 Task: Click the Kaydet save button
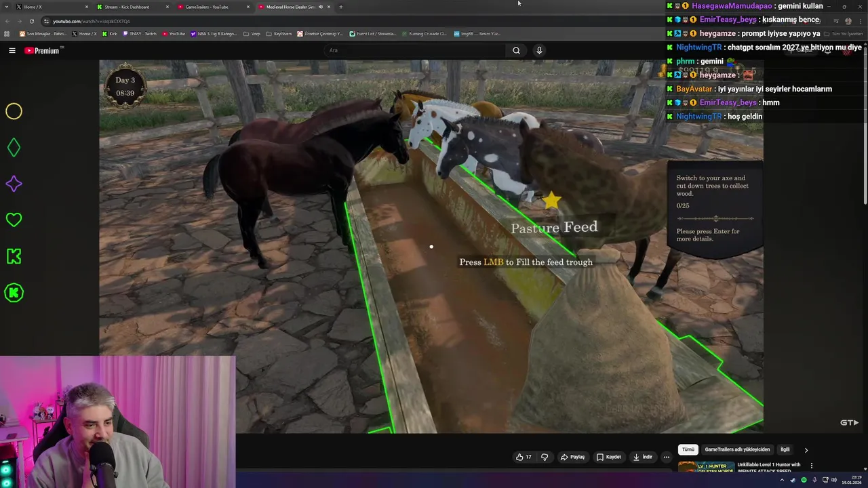point(608,457)
